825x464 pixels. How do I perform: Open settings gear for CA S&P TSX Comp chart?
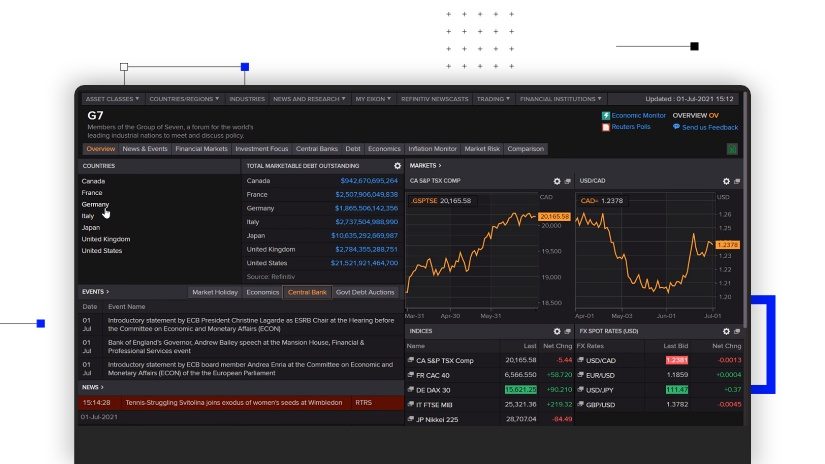557,181
